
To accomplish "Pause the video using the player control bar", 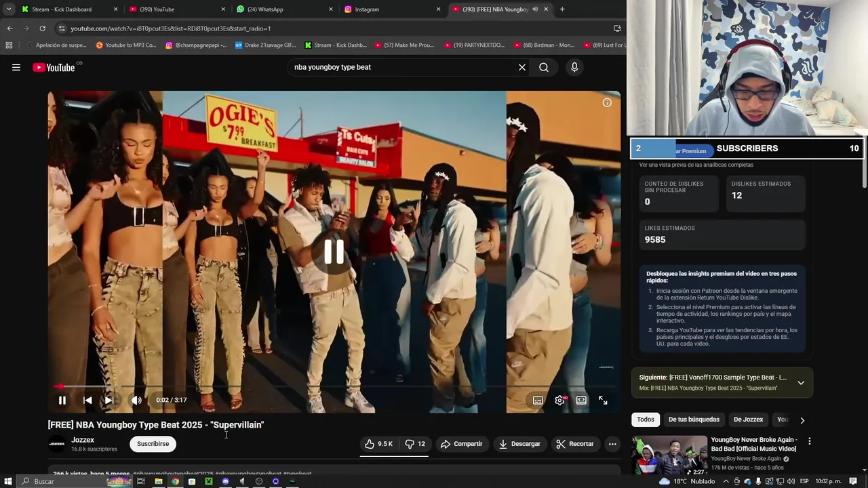I will (62, 401).
